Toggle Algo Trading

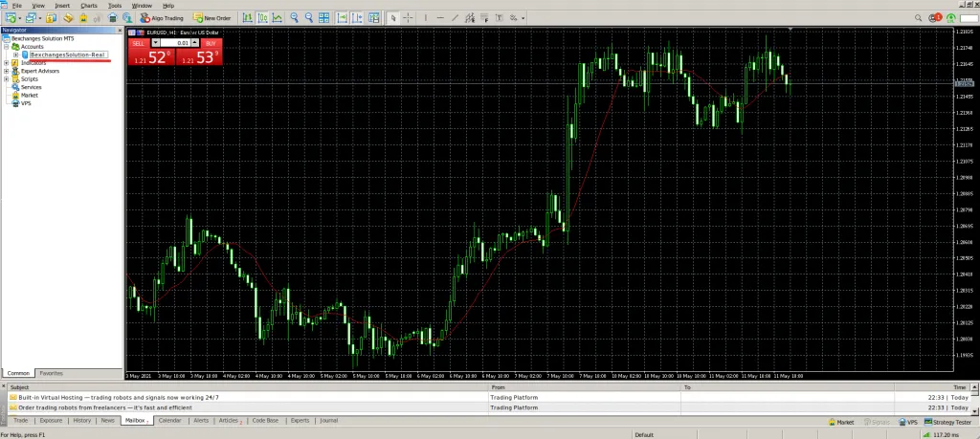pyautogui.click(x=162, y=17)
